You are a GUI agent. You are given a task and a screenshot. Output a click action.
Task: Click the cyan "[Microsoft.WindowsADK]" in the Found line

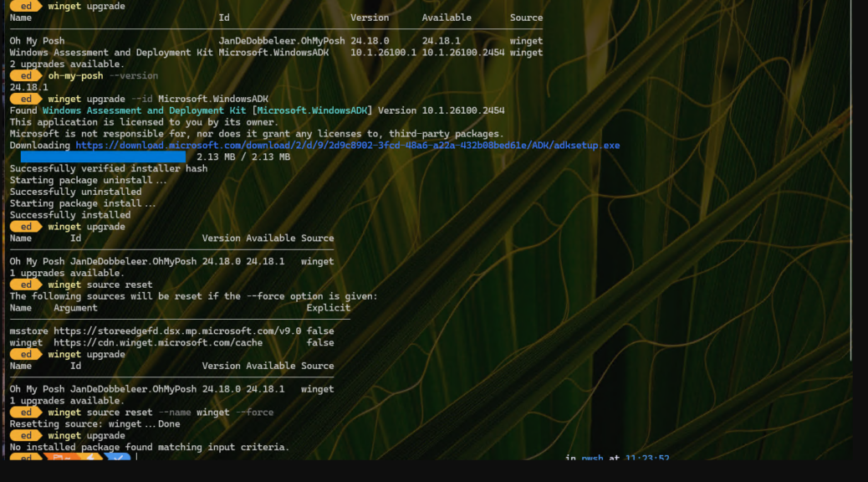[312, 110]
